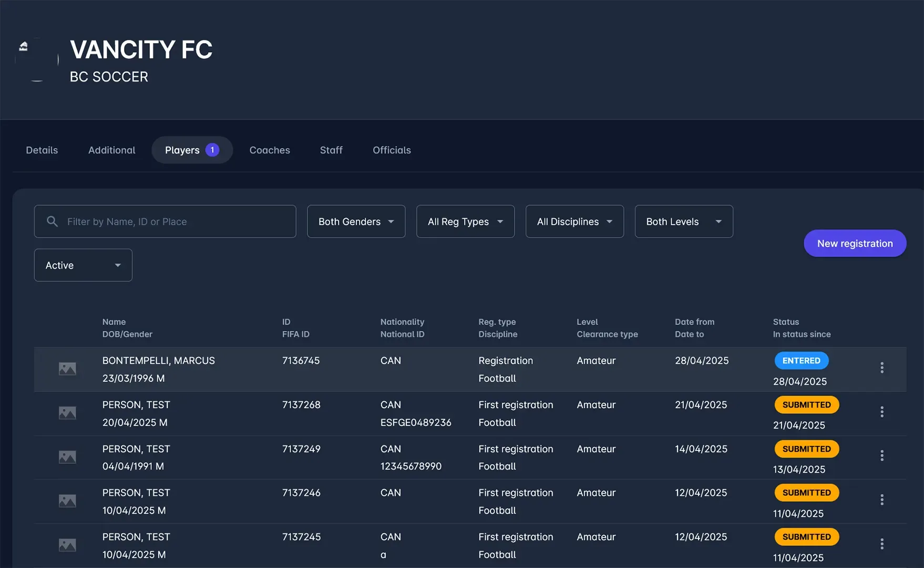924x568 pixels.
Task: Open three-dot menu for player ID 7137246
Action: [881, 500]
